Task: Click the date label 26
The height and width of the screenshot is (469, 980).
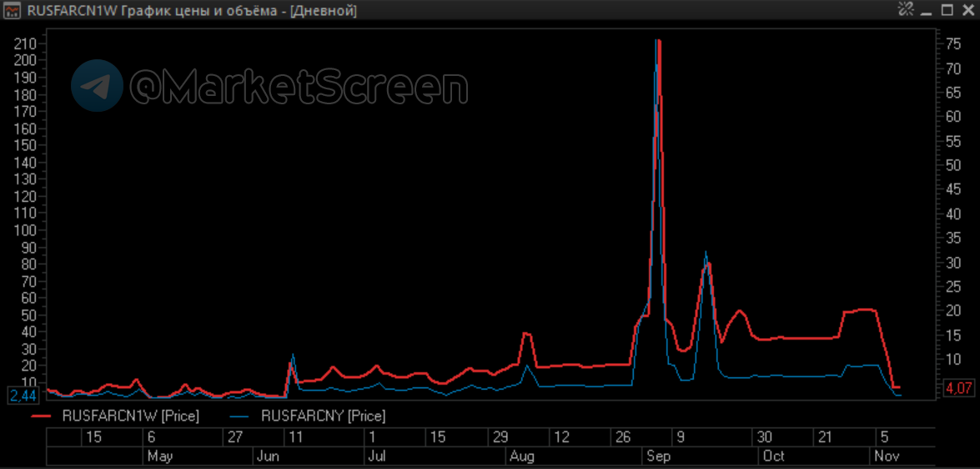Action: pyautogui.click(x=623, y=437)
